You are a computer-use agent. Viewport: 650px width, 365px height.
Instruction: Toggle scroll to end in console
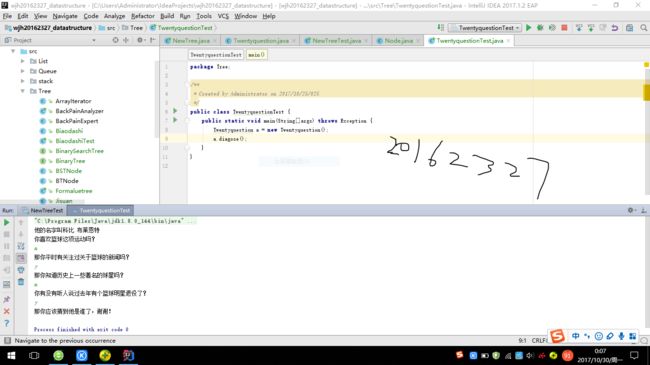click(21, 258)
